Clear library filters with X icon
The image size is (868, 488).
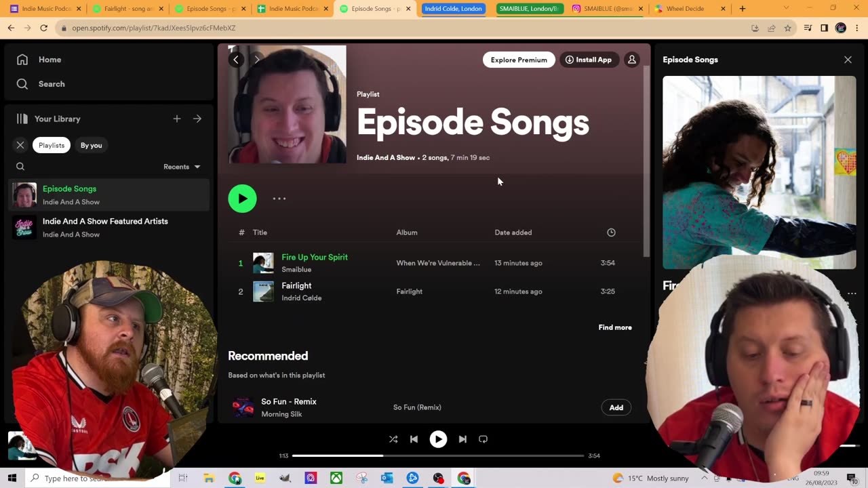click(x=20, y=145)
